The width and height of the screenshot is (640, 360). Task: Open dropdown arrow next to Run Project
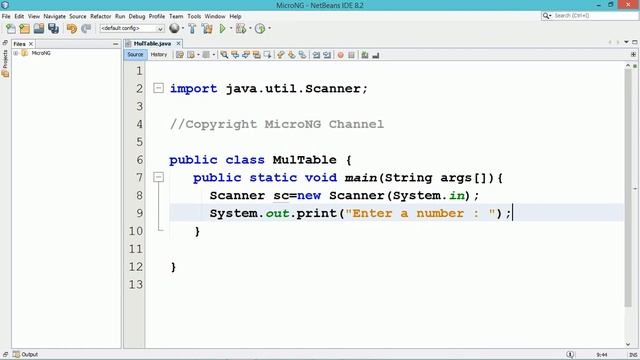pos(231,29)
